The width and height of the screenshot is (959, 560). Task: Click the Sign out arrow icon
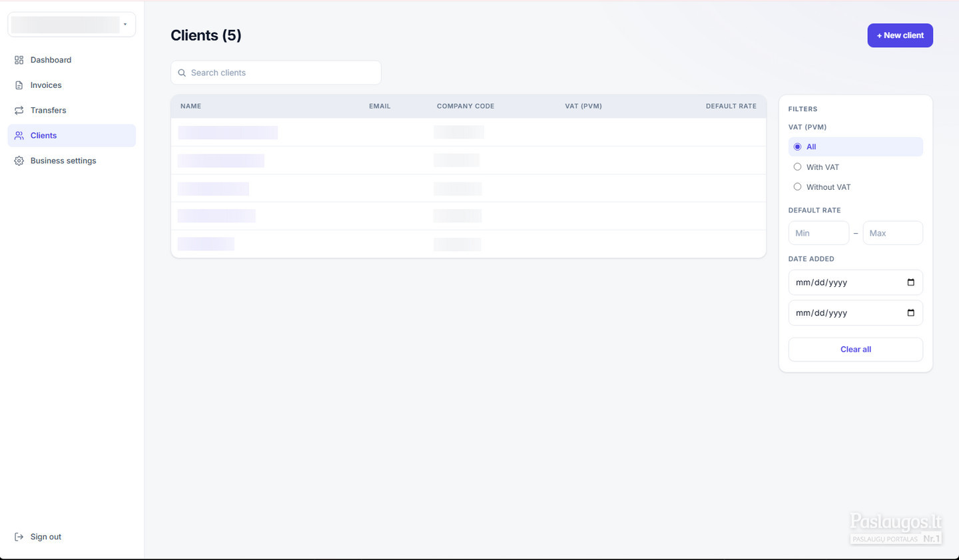(x=19, y=537)
